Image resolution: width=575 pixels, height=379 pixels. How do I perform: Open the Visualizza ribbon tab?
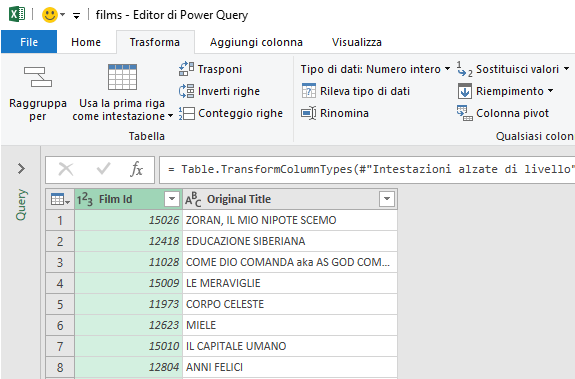point(356,42)
